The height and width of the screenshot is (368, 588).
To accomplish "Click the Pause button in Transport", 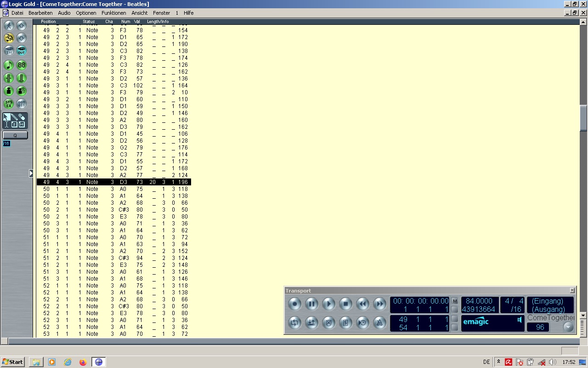I will point(311,304).
